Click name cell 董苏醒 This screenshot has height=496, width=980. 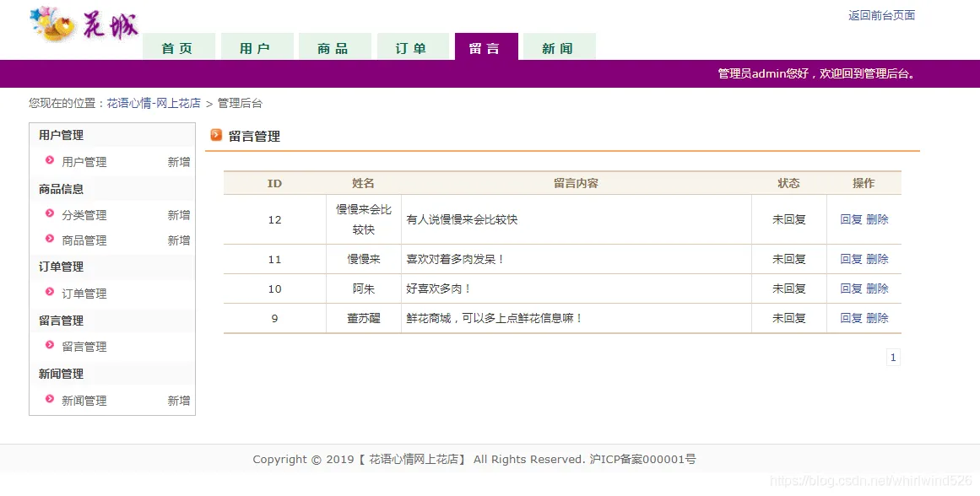tap(364, 318)
